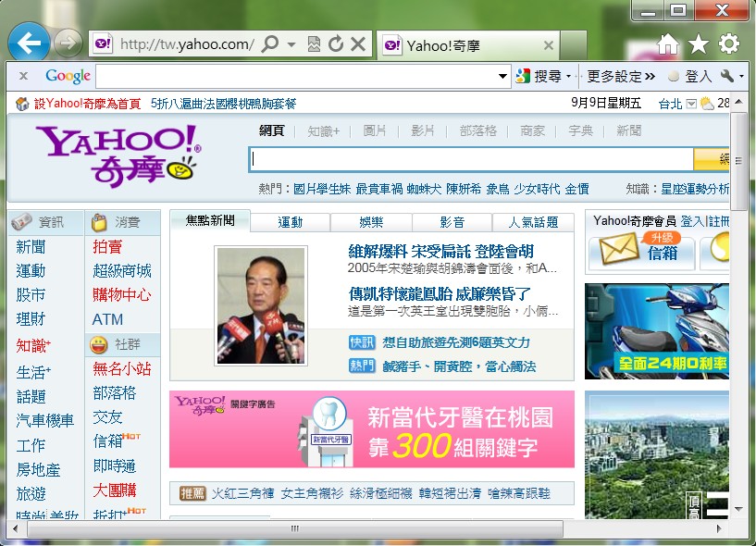
Task: Open the 無名小站 sidebar link
Action: pyautogui.click(x=122, y=369)
